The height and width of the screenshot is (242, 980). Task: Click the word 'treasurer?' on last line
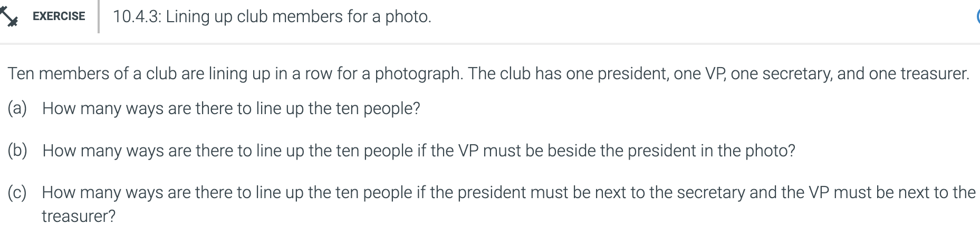coord(79,216)
